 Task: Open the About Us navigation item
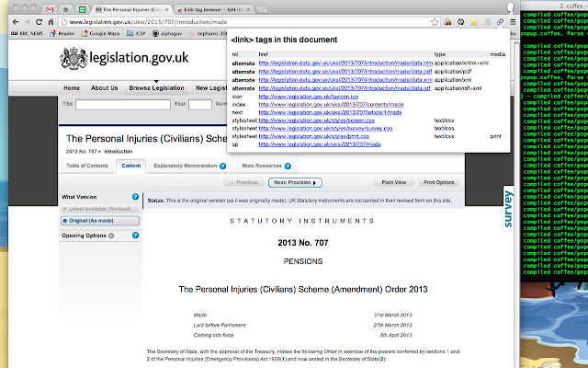[104, 88]
